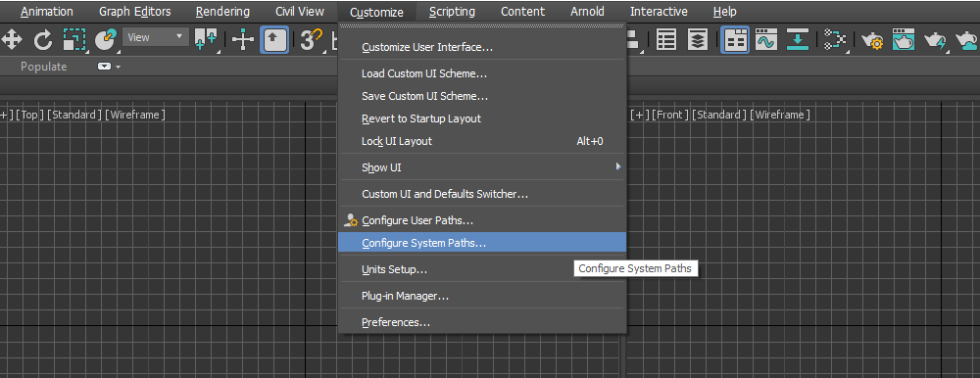
Task: Click [Wireframe] label in Top viewport
Action: [135, 115]
